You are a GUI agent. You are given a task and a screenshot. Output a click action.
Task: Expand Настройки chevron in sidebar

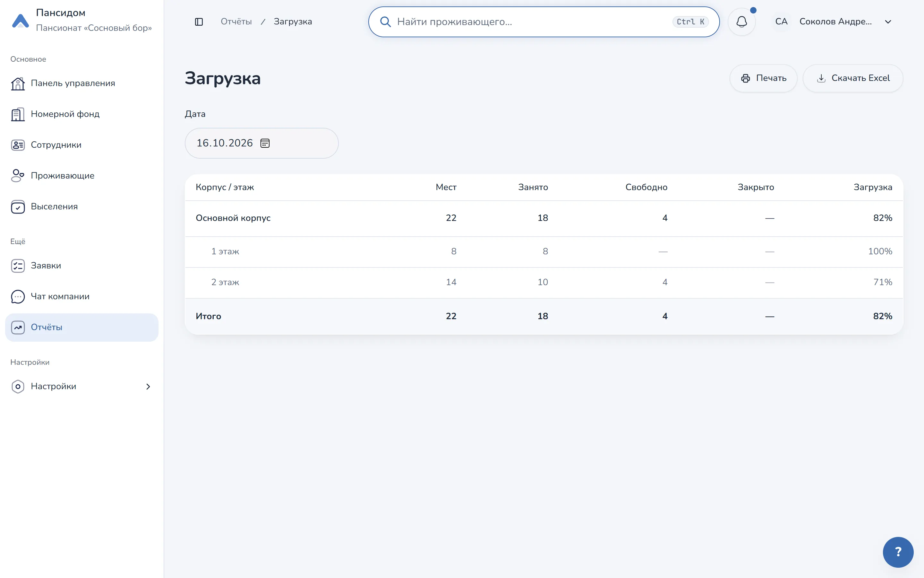(148, 387)
